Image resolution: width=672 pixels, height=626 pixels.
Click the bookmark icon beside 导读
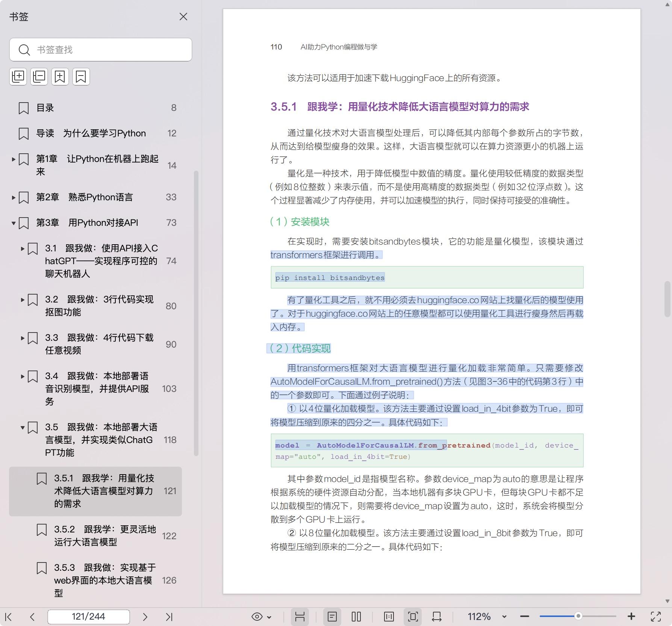(24, 134)
